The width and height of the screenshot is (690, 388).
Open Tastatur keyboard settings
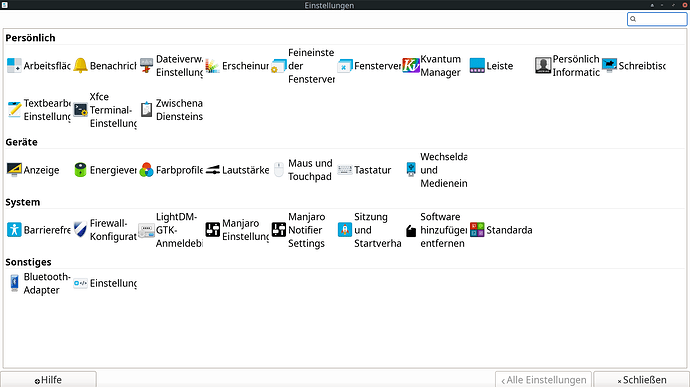[x=364, y=170]
